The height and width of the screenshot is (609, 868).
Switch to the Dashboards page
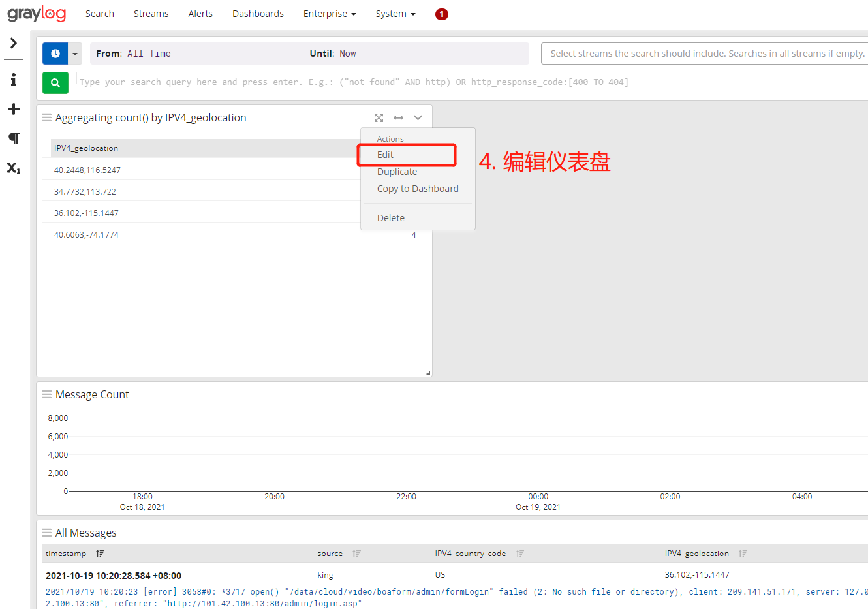click(x=258, y=14)
